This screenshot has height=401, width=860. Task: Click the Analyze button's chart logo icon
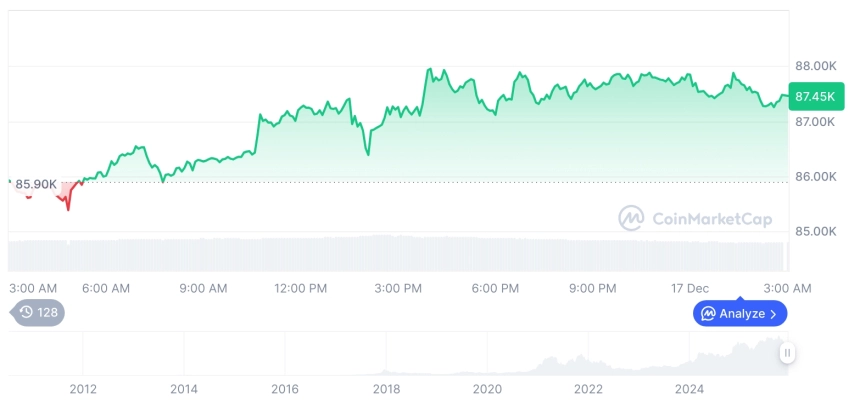coord(707,314)
